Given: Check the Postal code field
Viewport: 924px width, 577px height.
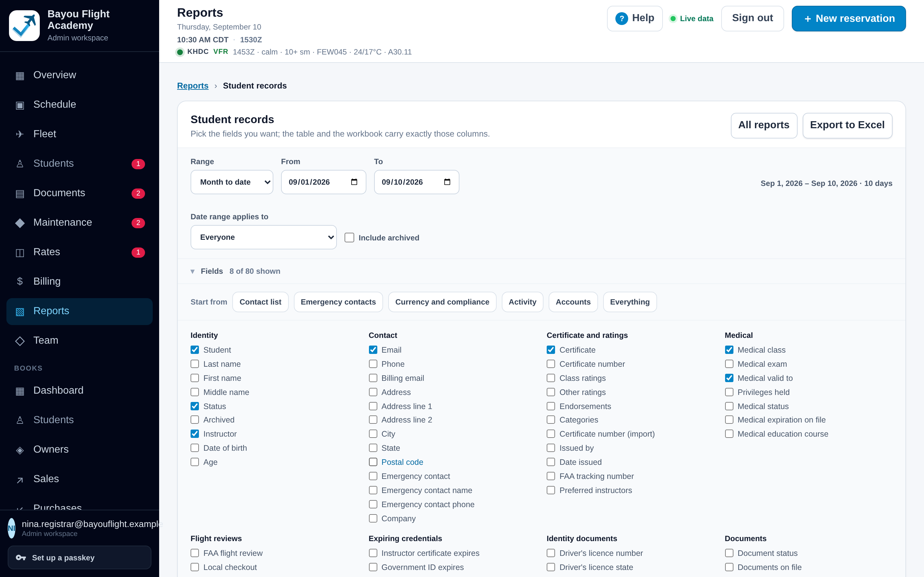Looking at the screenshot, I should pyautogui.click(x=373, y=462).
